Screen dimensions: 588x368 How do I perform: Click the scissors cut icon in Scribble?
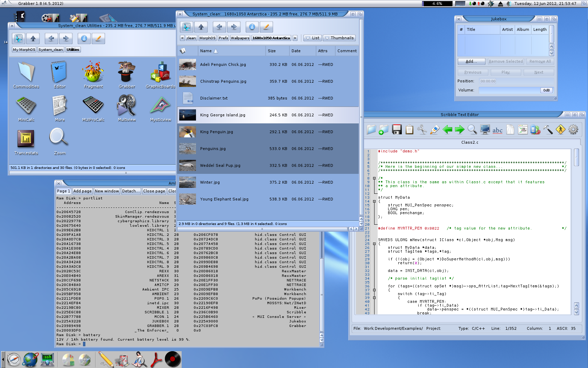(422, 130)
